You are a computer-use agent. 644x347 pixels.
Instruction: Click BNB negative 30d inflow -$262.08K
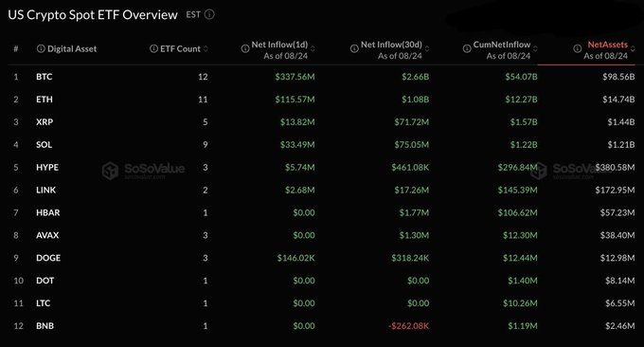click(x=409, y=325)
